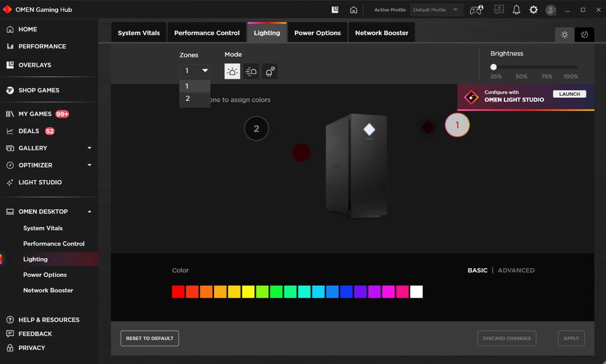
Task: Switch to the Performance Control tab
Action: [x=206, y=33]
